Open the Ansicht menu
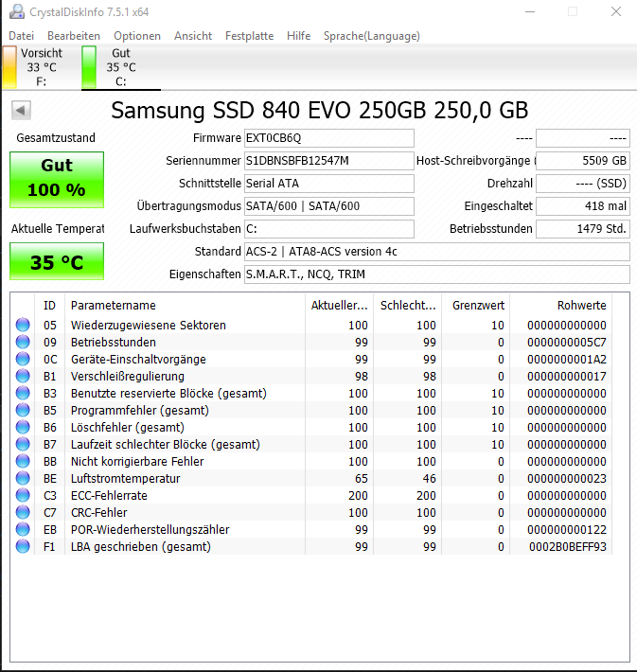Viewport: 637px width, 672px height. click(193, 36)
